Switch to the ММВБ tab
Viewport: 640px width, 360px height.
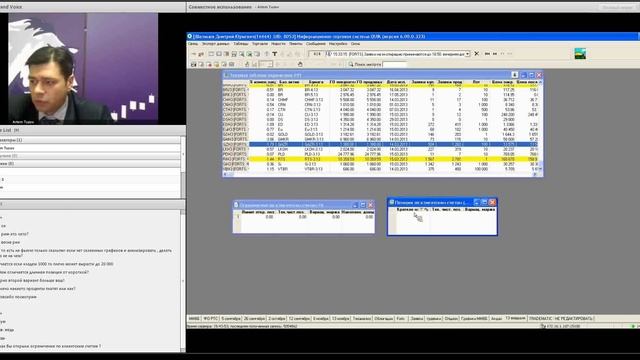pos(194,318)
